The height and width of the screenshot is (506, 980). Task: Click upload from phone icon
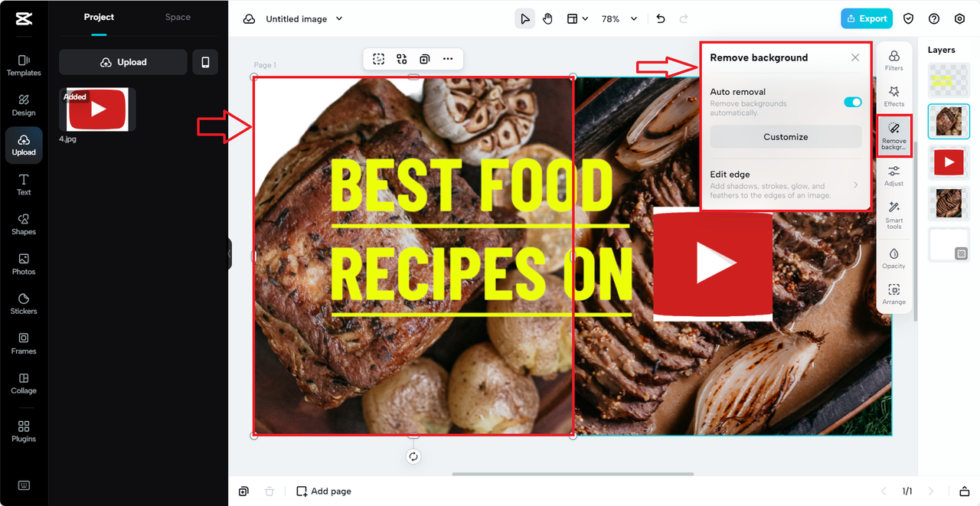[x=205, y=62]
